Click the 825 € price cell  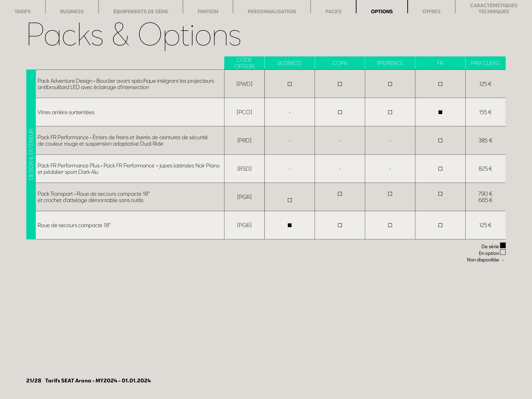click(485, 169)
